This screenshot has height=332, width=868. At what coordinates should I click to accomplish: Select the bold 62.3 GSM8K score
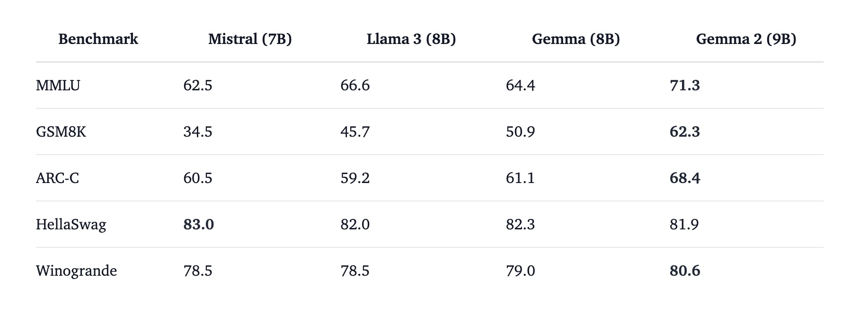685,131
